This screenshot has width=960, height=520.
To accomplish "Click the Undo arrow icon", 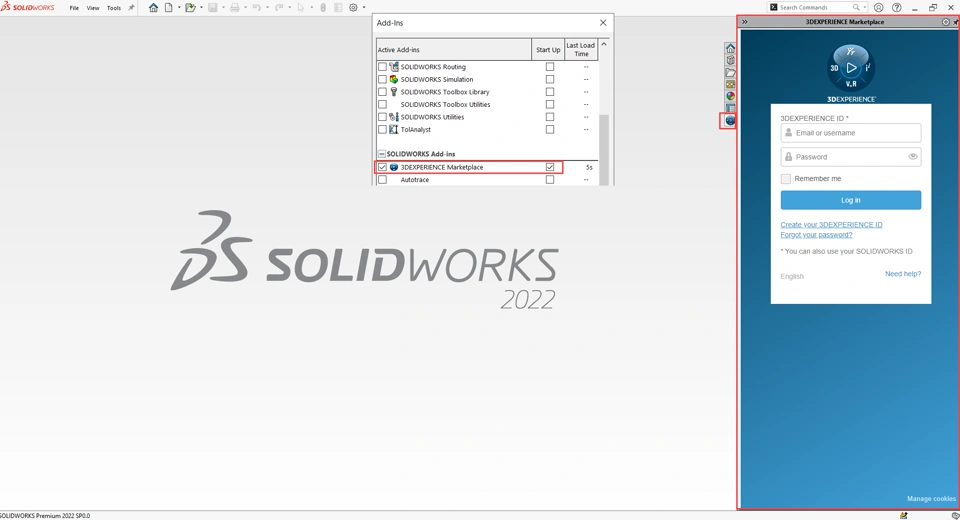I will [x=257, y=7].
